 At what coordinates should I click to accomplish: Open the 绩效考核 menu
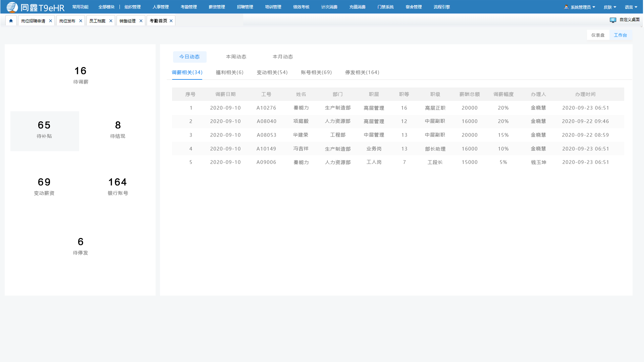click(301, 7)
